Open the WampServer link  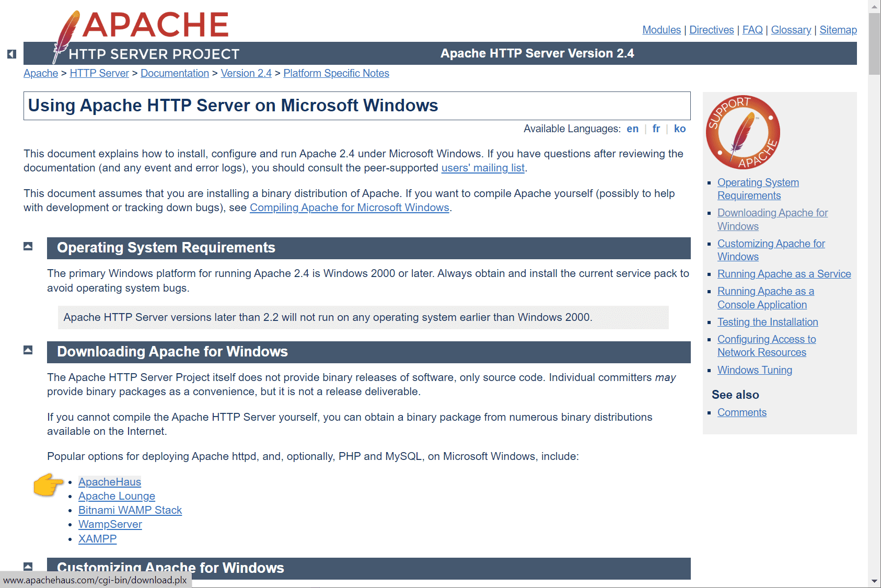110,524
